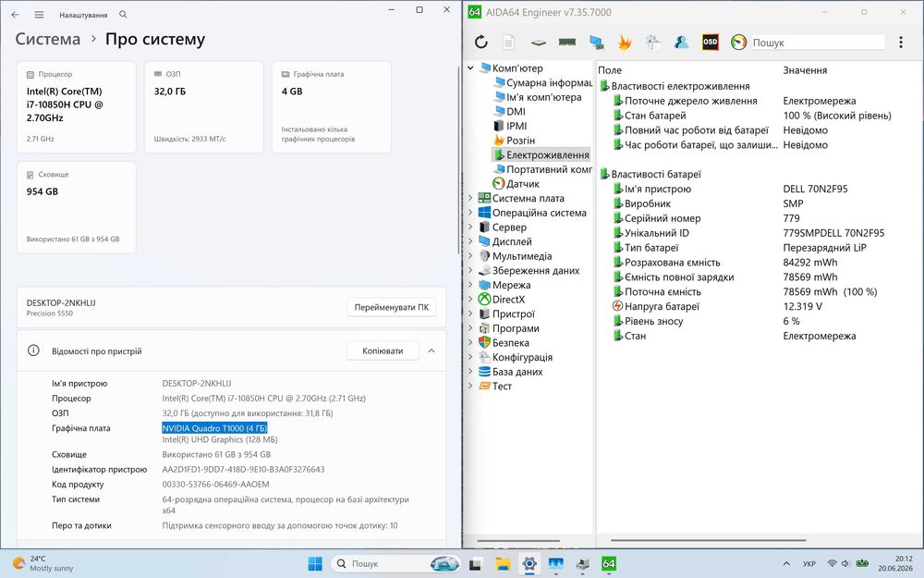This screenshot has height=578, width=924.
Task: Select the DirectX tree item
Action: (502, 299)
